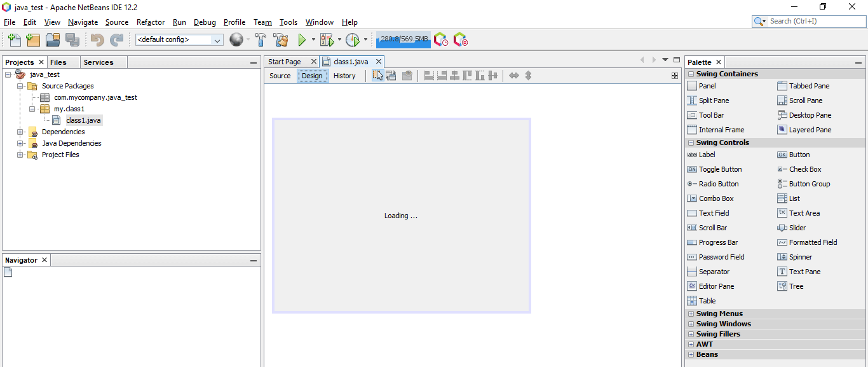Click the New Project toolbar icon
Screen dimensions: 868x367
click(x=33, y=40)
